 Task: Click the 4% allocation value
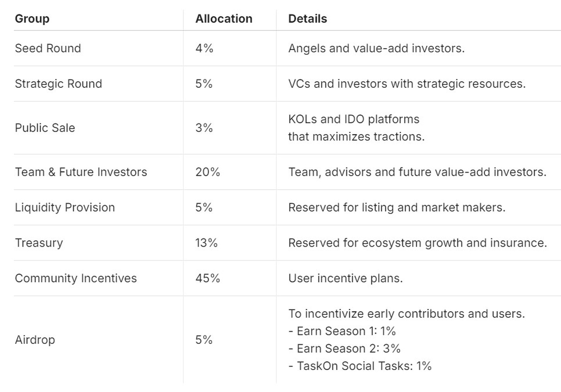(x=204, y=49)
